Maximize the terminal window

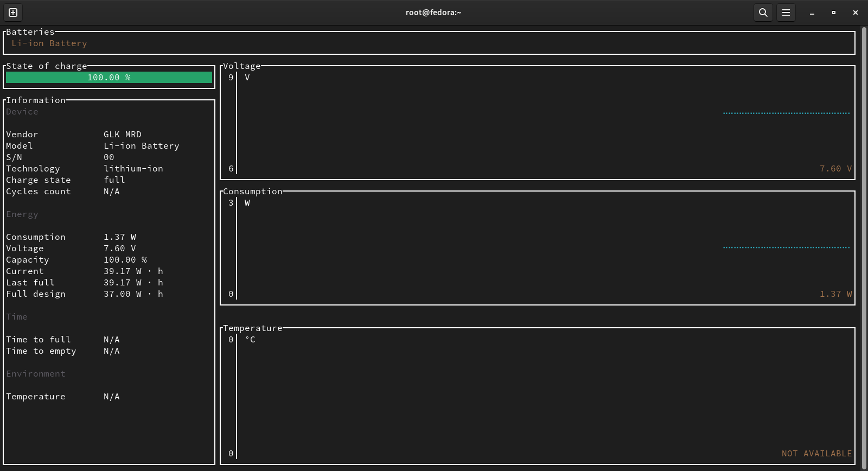click(833, 12)
